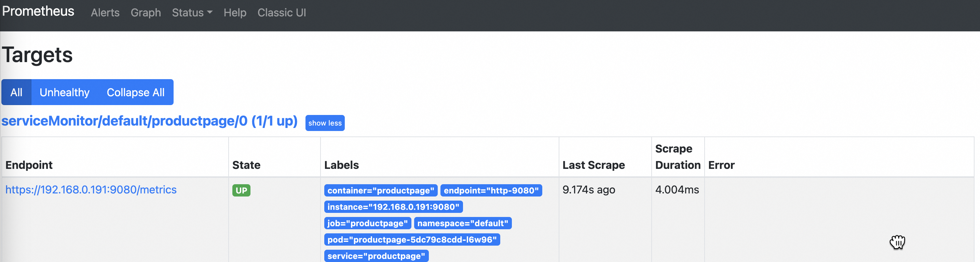Open the Alerts page

(x=105, y=13)
